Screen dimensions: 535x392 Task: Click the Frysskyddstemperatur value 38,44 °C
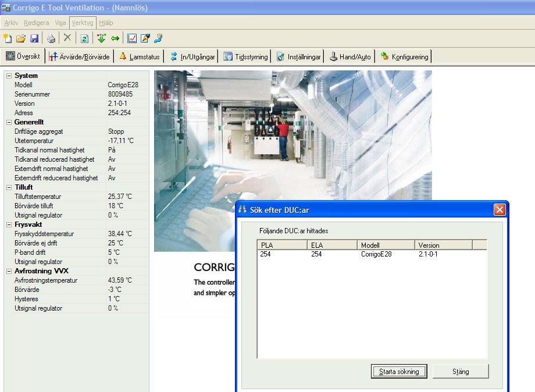coord(120,234)
